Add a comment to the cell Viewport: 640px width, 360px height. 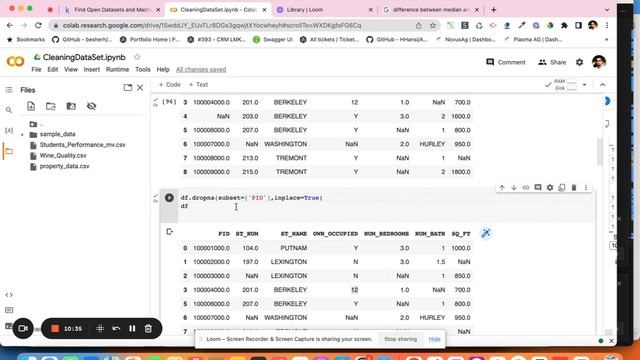coord(538,187)
